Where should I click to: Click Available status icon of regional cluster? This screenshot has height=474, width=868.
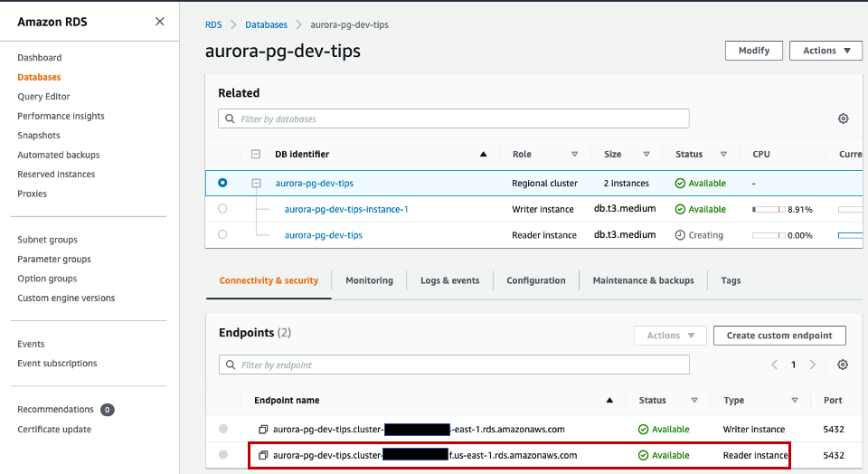click(680, 184)
